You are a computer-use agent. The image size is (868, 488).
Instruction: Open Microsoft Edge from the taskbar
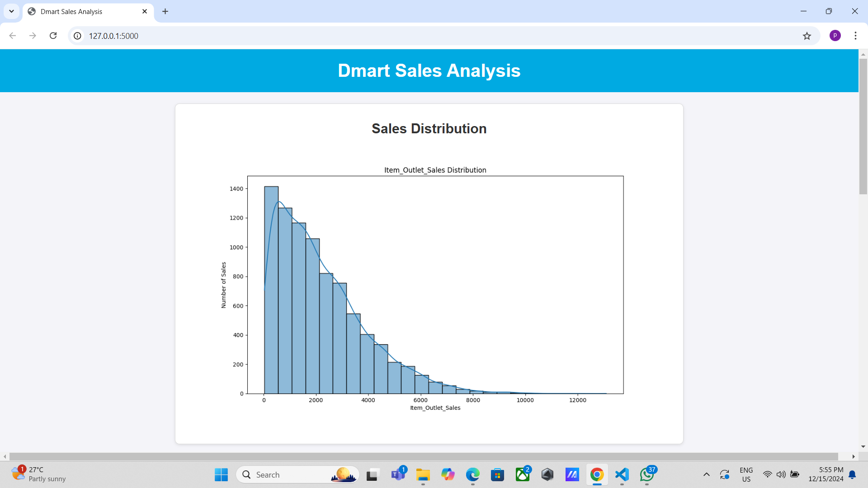pos(473,475)
